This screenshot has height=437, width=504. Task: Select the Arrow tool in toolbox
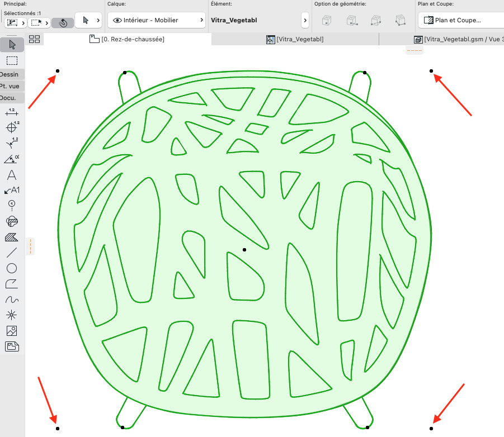tap(12, 45)
